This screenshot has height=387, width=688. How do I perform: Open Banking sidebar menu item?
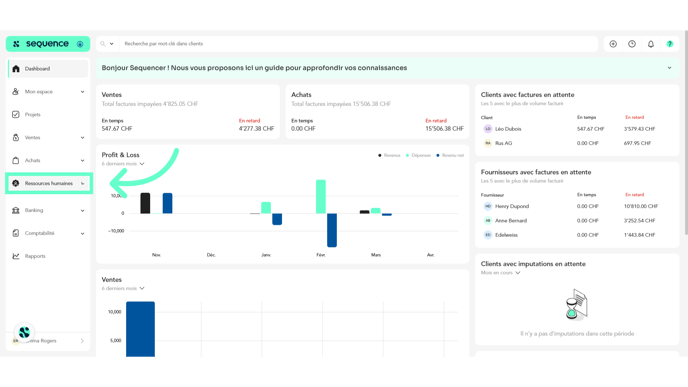coord(48,211)
